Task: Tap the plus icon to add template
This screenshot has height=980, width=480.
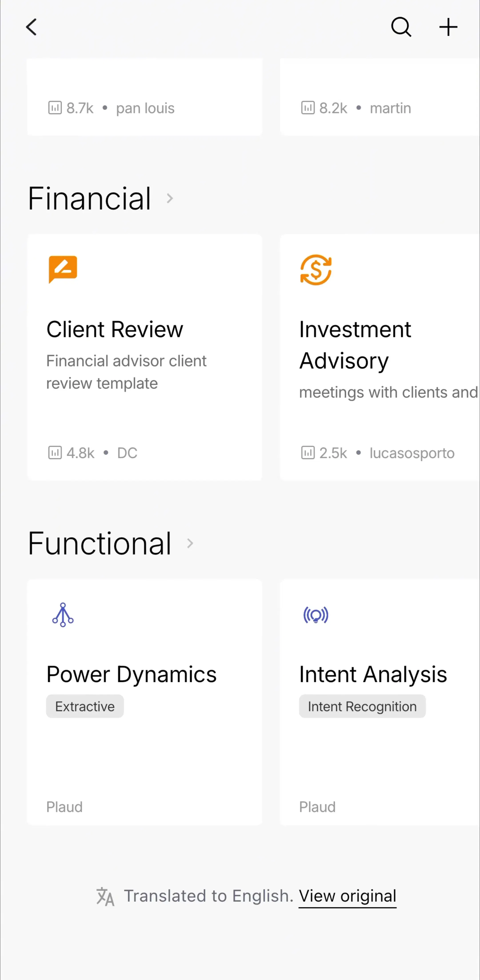Action: coord(448,27)
